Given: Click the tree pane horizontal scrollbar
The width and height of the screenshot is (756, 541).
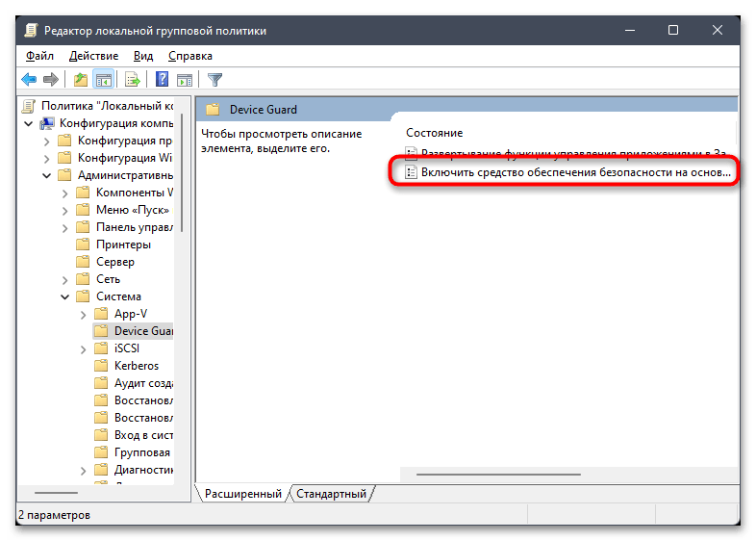Looking at the screenshot, I should pyautogui.click(x=56, y=493).
